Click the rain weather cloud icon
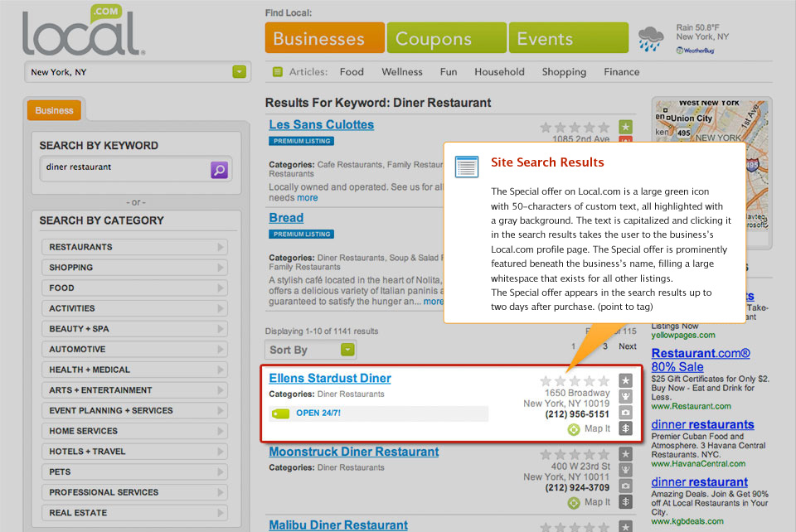 [x=650, y=39]
